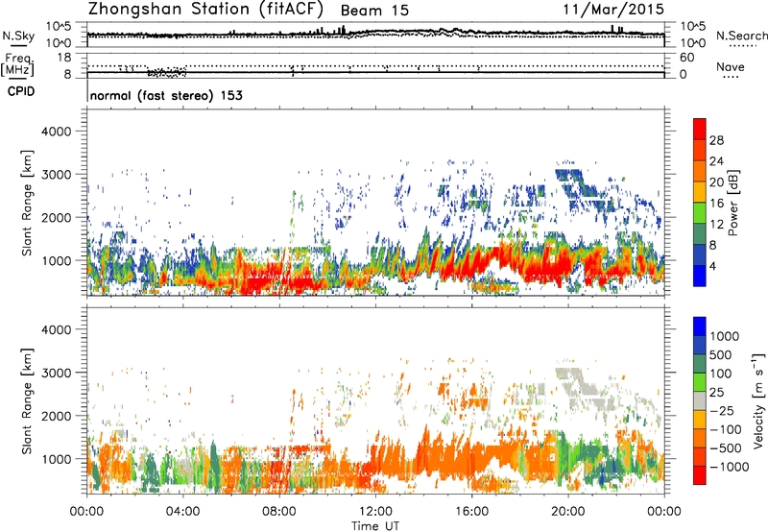The image size is (768, 532).
Task: Click the "12:00" time axis label
Action: tap(375, 512)
